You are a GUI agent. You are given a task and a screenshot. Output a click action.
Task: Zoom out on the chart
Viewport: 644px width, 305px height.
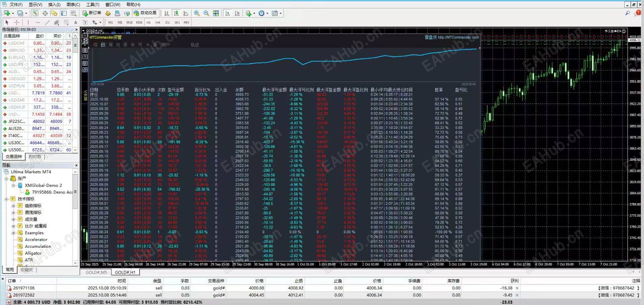point(206,13)
